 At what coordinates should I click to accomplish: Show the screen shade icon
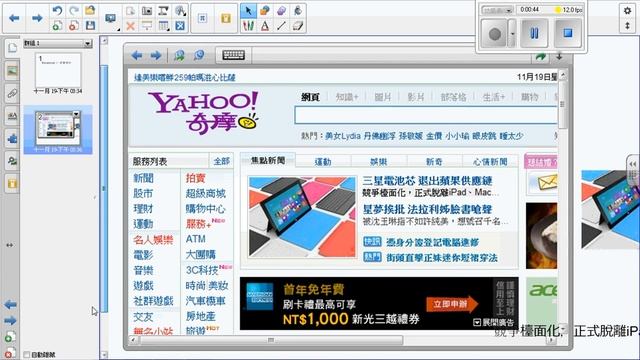147,26
